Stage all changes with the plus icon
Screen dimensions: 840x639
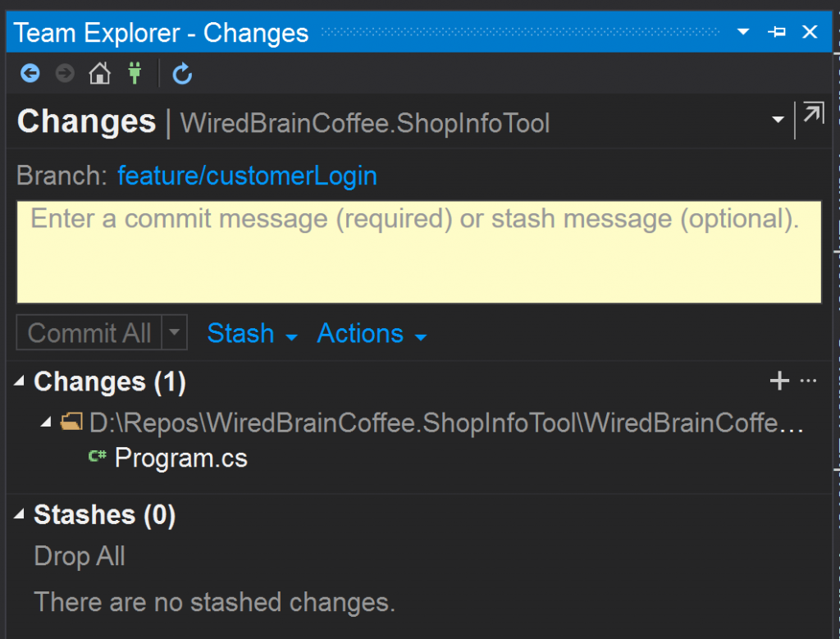pyautogui.click(x=779, y=381)
